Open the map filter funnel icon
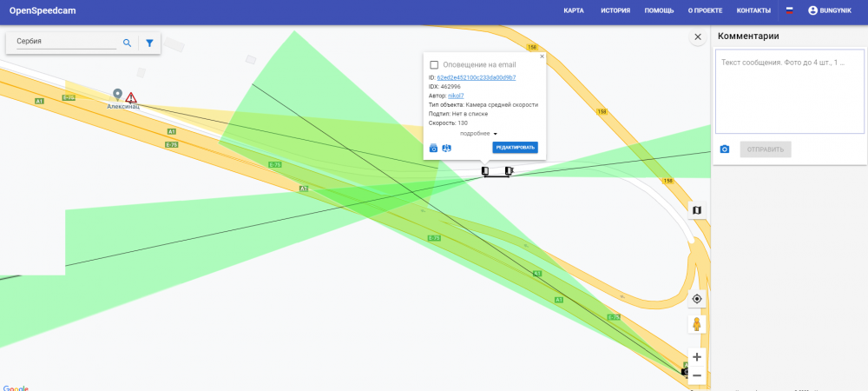 pyautogui.click(x=149, y=43)
